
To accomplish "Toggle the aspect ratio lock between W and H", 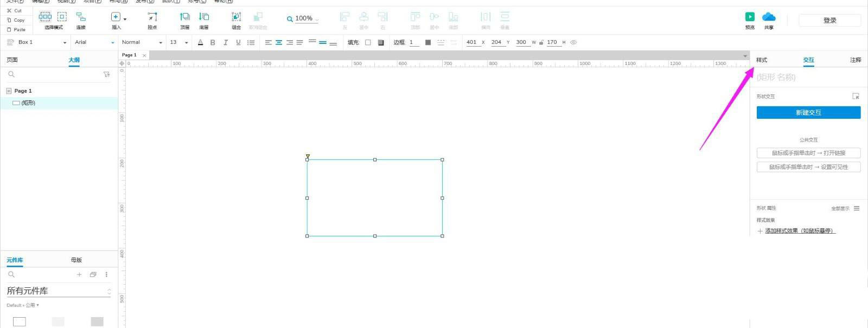I will [541, 42].
